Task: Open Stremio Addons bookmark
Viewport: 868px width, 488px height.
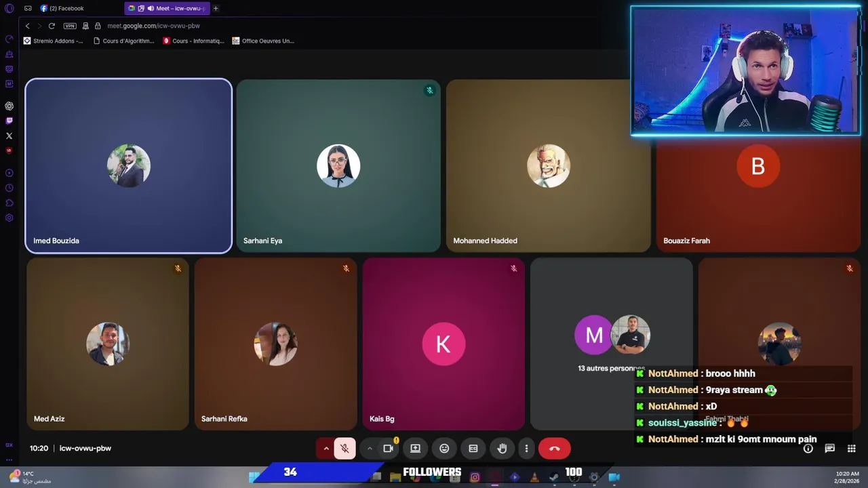Action: (54, 41)
